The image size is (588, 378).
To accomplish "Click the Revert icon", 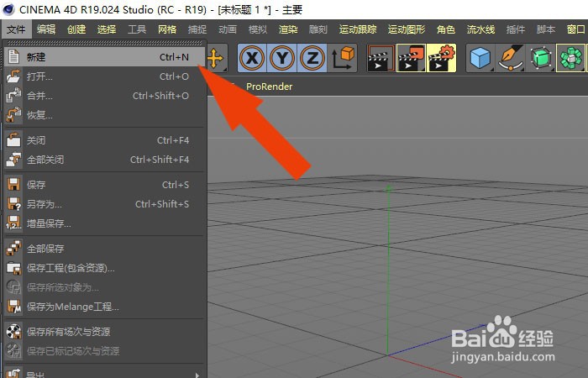I will click(14, 115).
